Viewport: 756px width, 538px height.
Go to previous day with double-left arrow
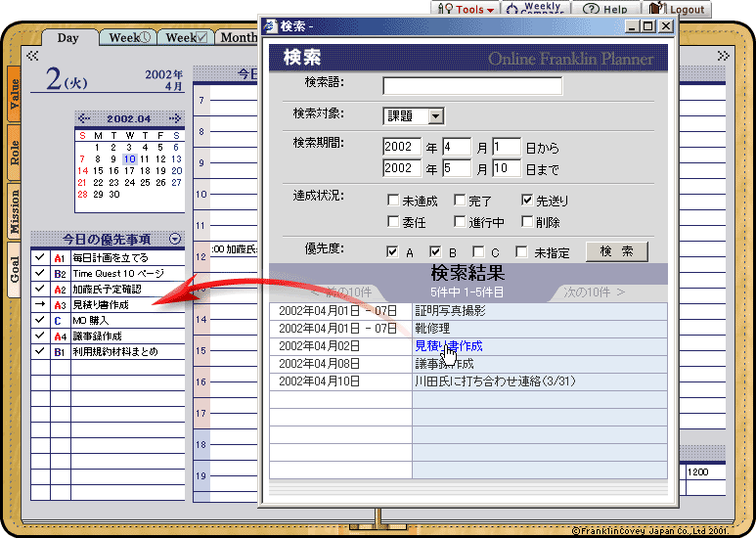[x=32, y=56]
